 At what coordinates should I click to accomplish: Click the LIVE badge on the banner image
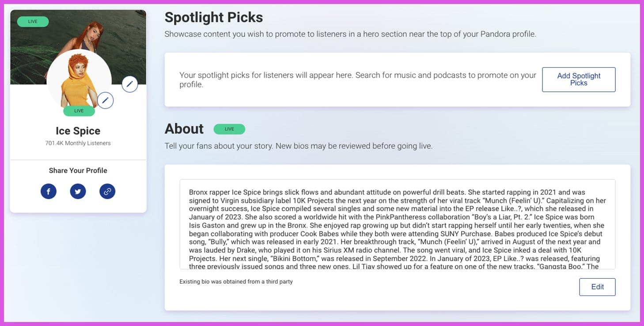coord(32,21)
